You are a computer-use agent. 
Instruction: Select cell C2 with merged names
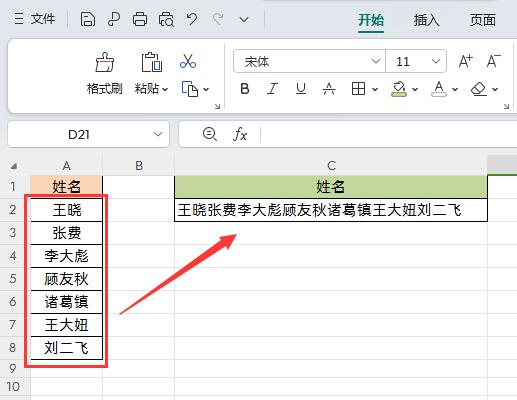331,210
